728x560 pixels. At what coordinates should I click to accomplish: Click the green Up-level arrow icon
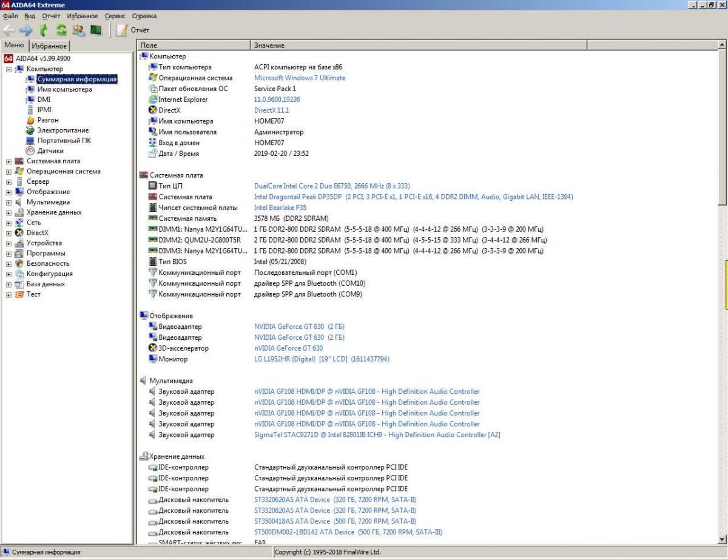pyautogui.click(x=43, y=30)
